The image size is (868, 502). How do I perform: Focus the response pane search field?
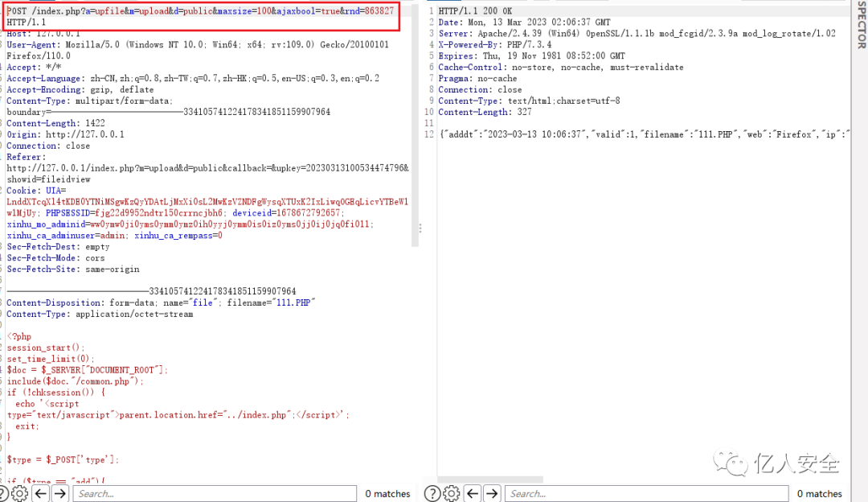tap(646, 493)
